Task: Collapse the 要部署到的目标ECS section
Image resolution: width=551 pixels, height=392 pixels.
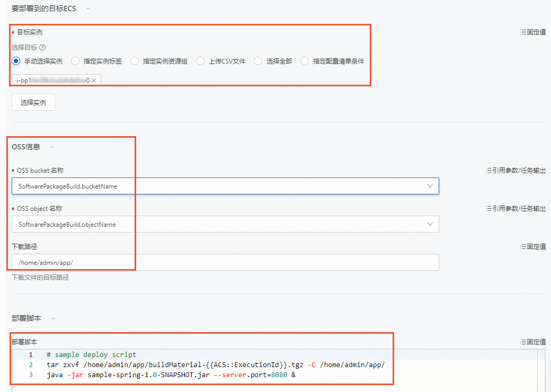Action: coord(88,9)
